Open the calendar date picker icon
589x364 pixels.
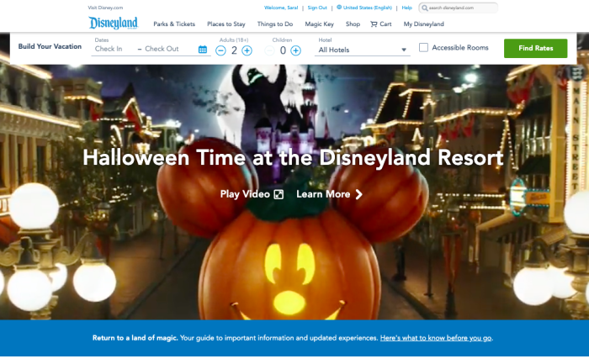pyautogui.click(x=203, y=50)
